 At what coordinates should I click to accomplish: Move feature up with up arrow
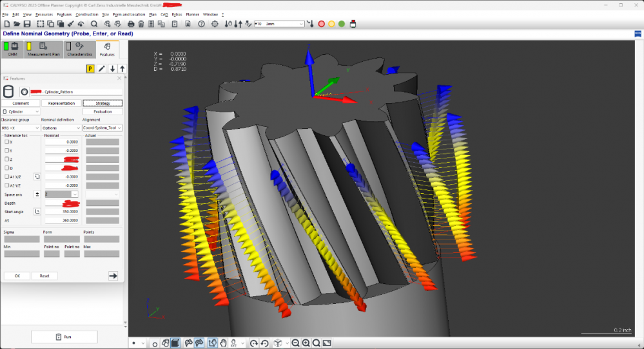(122, 69)
